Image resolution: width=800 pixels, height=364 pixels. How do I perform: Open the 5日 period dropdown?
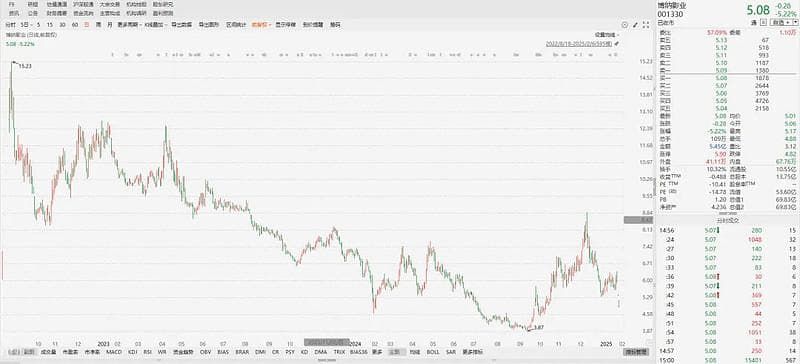pyautogui.click(x=26, y=25)
